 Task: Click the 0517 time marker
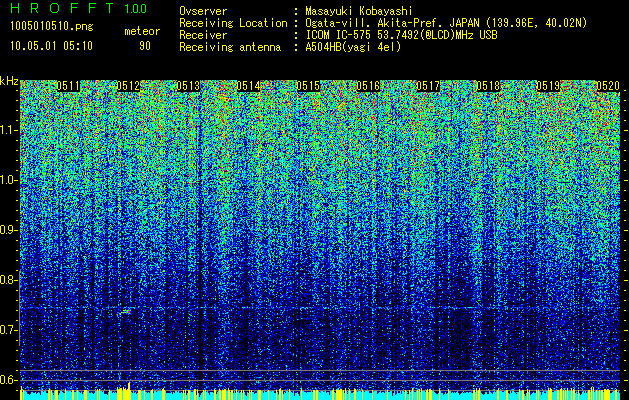pyautogui.click(x=428, y=86)
